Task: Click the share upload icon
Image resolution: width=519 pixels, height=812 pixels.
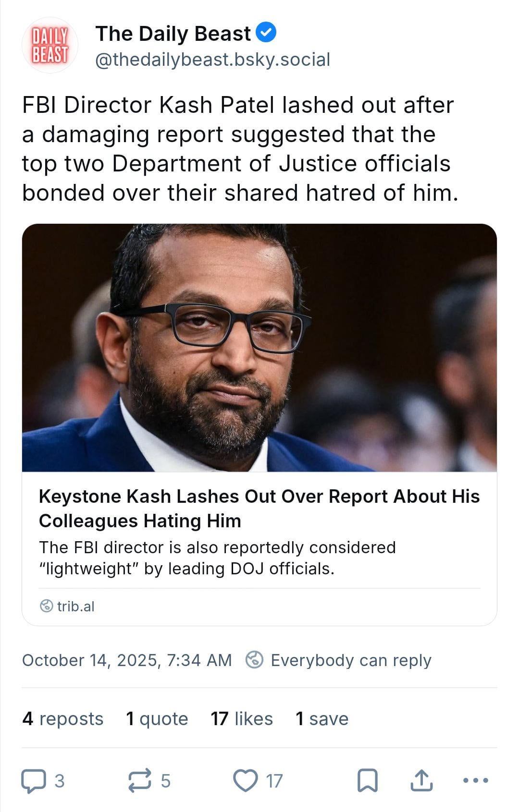Action: pos(421,781)
